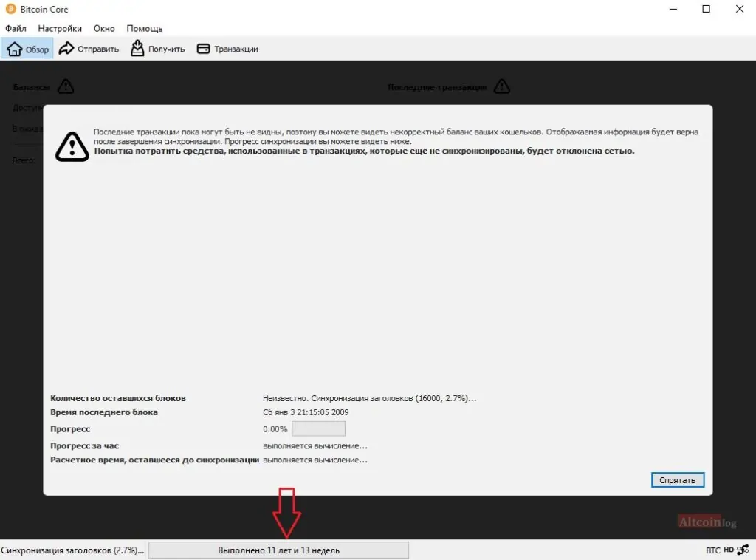The height and width of the screenshot is (560, 756).
Task: Click warning icon beside Последние транзакции
Action: (502, 87)
